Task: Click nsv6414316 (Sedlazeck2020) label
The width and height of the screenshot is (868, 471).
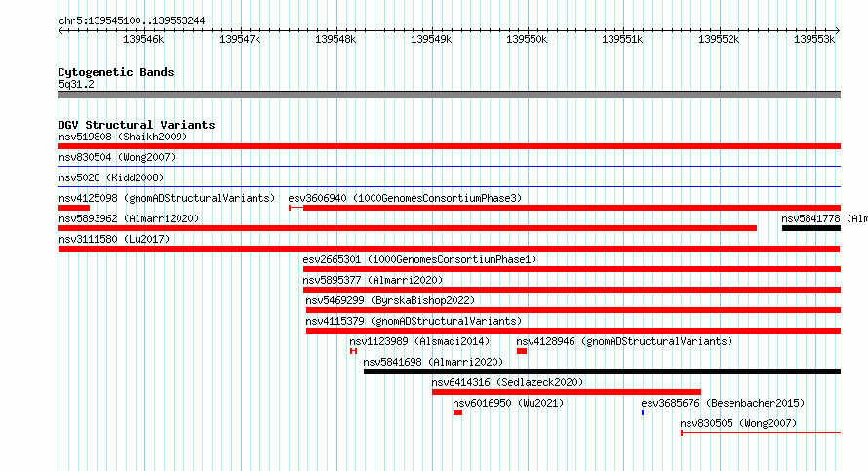Action: (507, 382)
